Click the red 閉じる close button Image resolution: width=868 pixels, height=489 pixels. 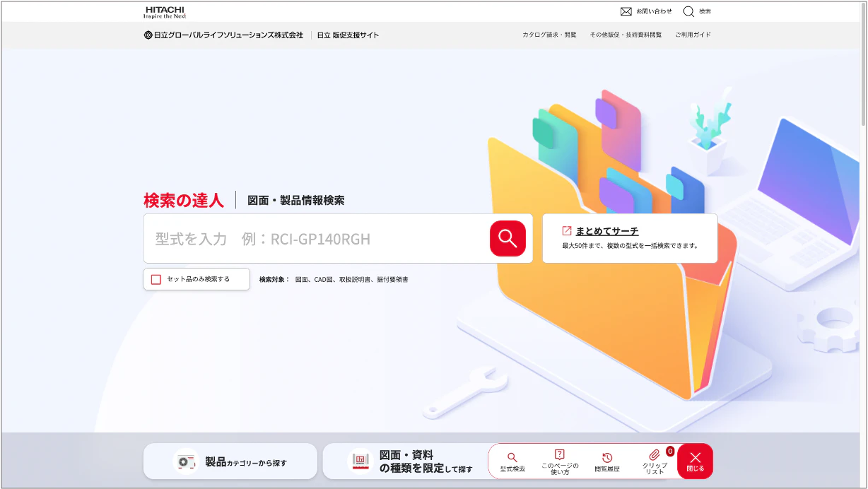(695, 461)
